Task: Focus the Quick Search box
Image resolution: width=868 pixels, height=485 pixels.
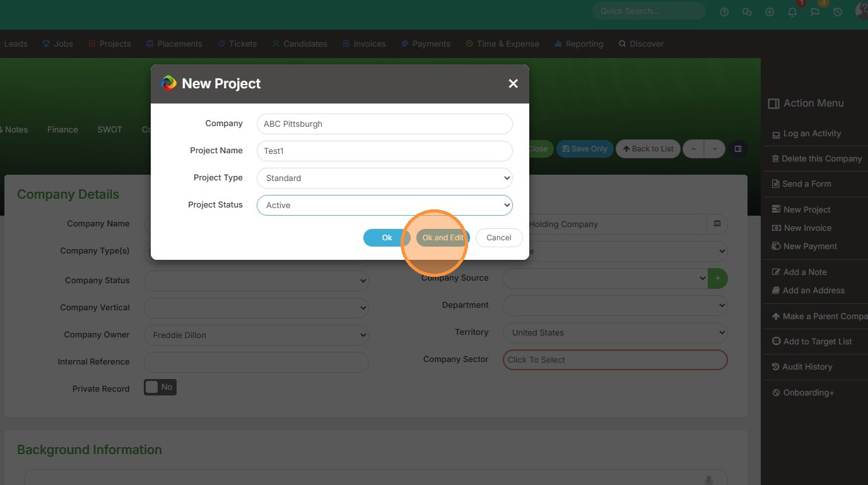Action: (x=648, y=11)
